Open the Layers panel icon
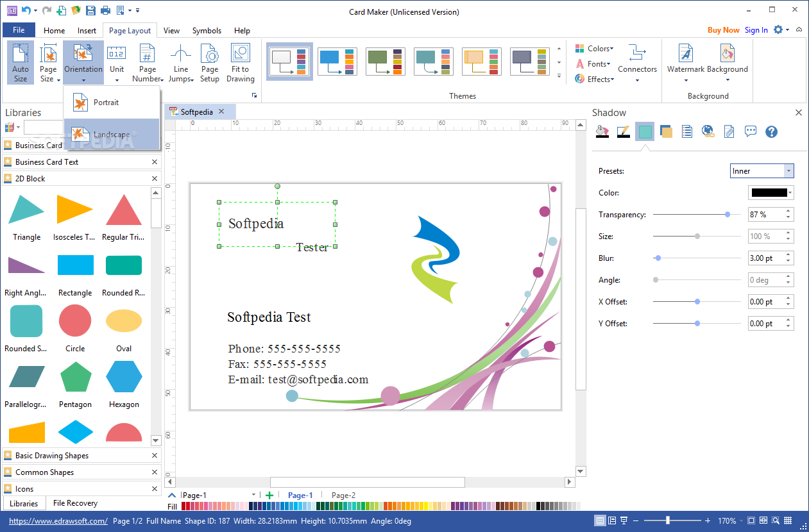The height and width of the screenshot is (532, 809). [x=666, y=131]
